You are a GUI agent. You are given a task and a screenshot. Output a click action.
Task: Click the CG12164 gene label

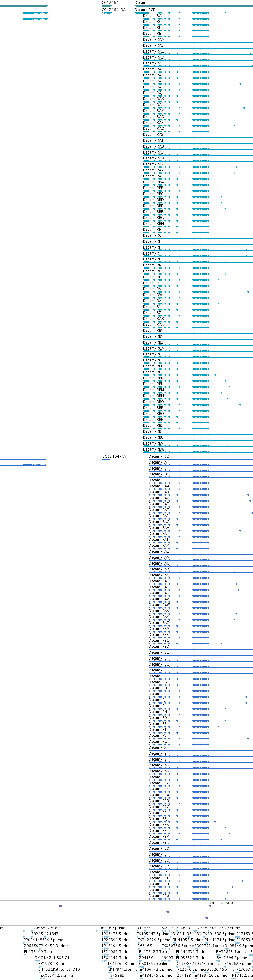(110, 3)
